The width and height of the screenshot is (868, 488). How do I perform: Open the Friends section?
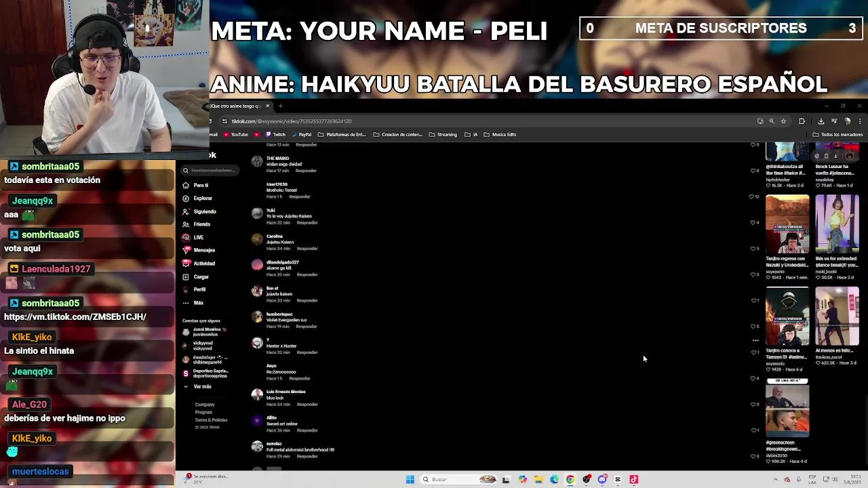[x=197, y=224]
